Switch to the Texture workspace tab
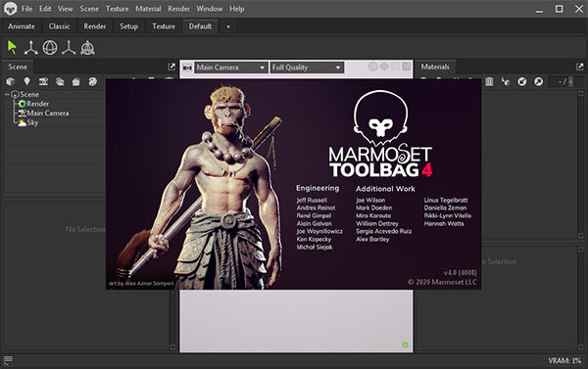Image resolution: width=588 pixels, height=369 pixels. [164, 26]
